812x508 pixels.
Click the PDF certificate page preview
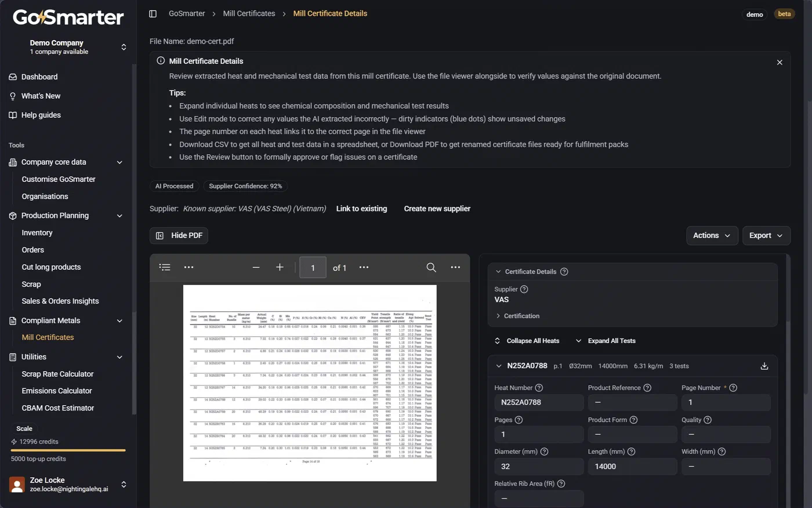(x=310, y=383)
